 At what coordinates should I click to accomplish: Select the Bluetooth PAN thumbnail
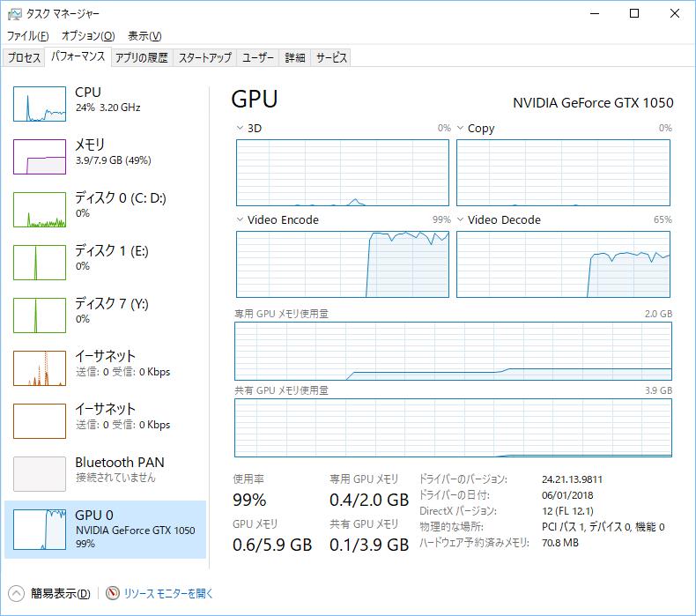pos(40,474)
